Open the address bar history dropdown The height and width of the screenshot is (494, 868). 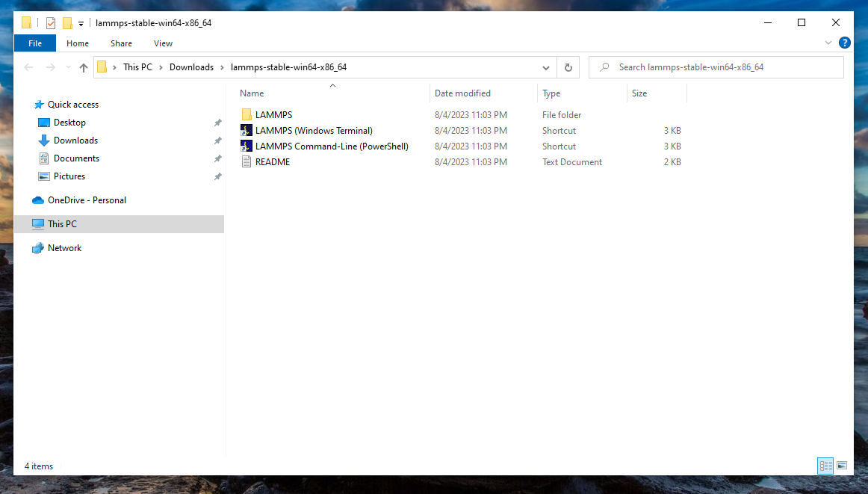pos(546,67)
